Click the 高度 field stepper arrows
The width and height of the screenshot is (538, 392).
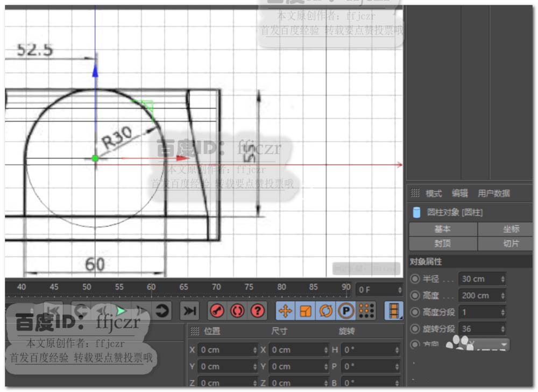tap(502, 296)
